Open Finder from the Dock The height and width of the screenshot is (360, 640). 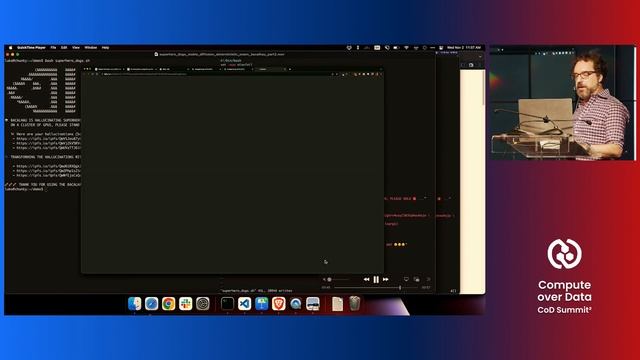pos(134,304)
